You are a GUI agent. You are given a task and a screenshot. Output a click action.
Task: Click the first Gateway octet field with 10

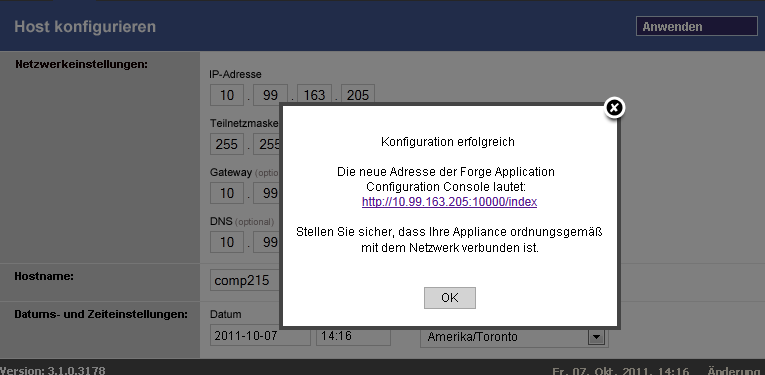227,193
